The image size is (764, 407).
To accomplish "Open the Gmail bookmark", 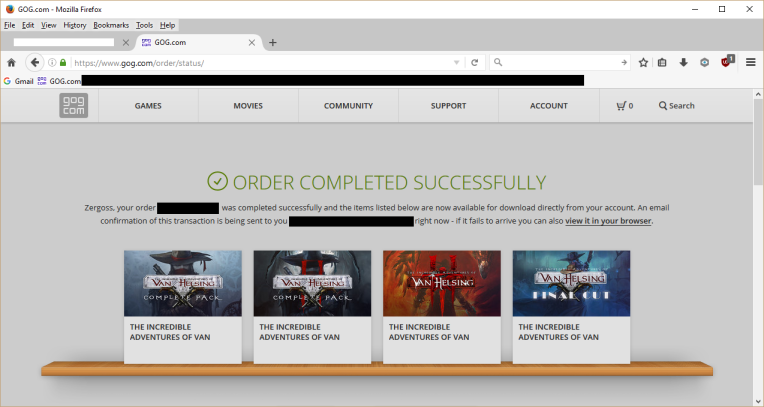I will [19, 81].
